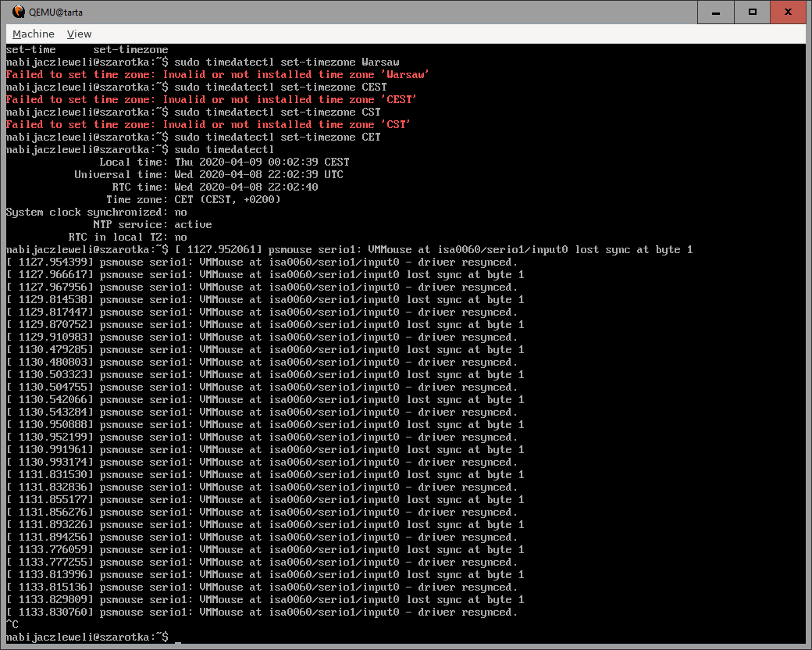
Task: Click the red 'CST' time zone error line
Action: (x=208, y=125)
